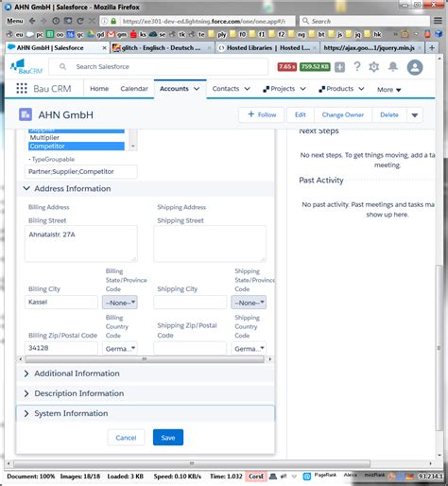Switch to jquery.min.js browser tab
Image resolution: width=448 pixels, height=486 pixels.
click(x=372, y=48)
